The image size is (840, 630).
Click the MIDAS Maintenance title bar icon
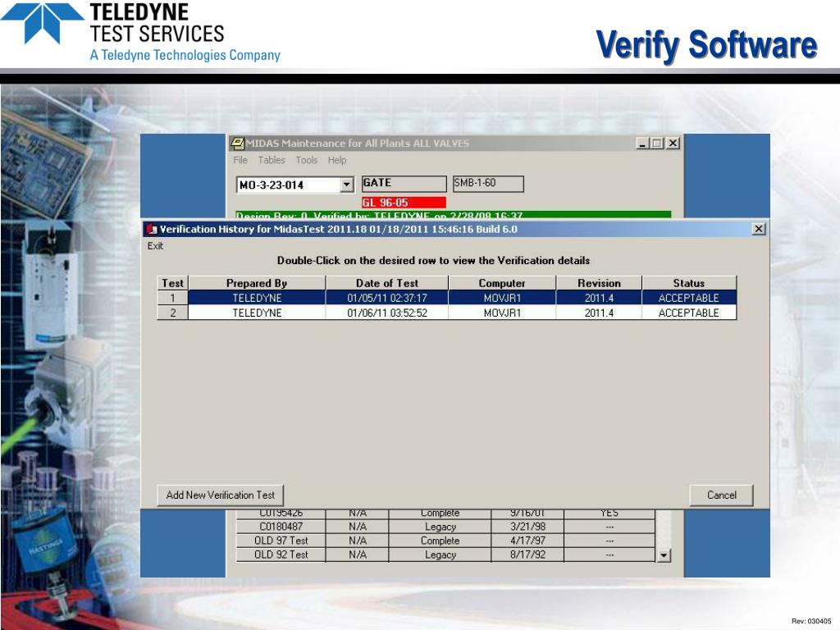click(x=237, y=143)
